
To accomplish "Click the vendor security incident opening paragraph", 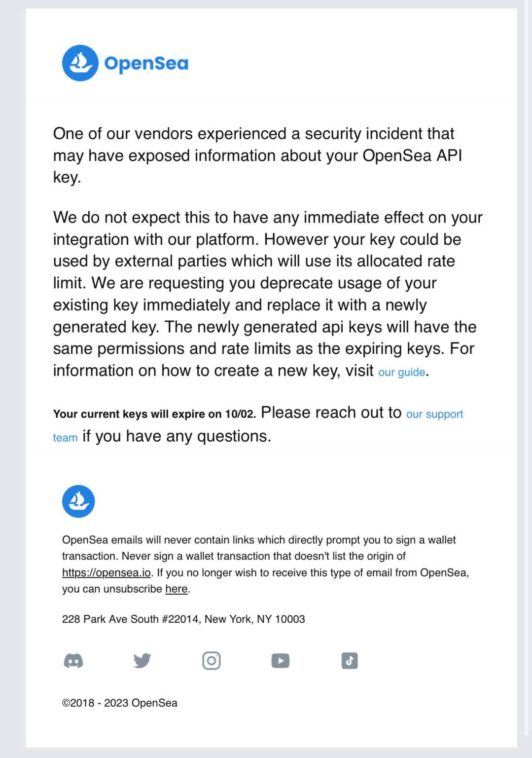I will (x=257, y=155).
